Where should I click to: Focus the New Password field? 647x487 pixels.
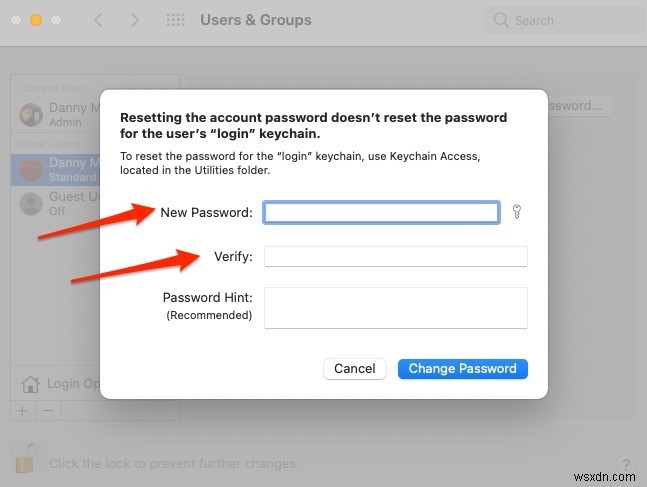pyautogui.click(x=381, y=213)
